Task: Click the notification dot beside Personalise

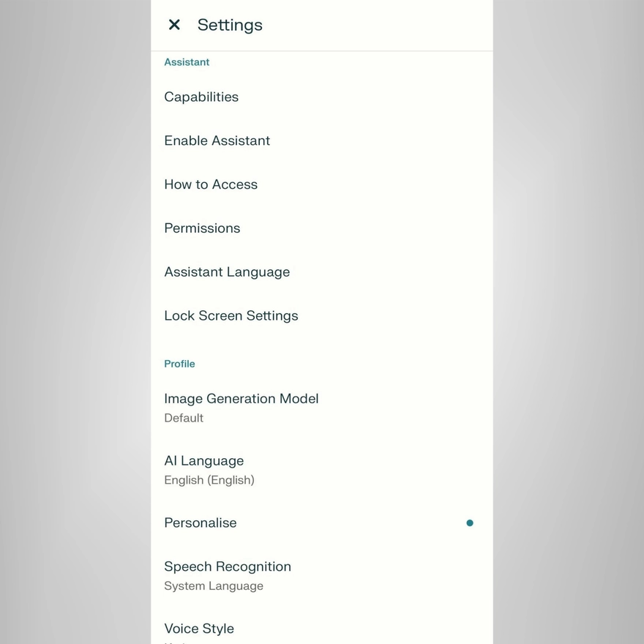Action: click(470, 523)
